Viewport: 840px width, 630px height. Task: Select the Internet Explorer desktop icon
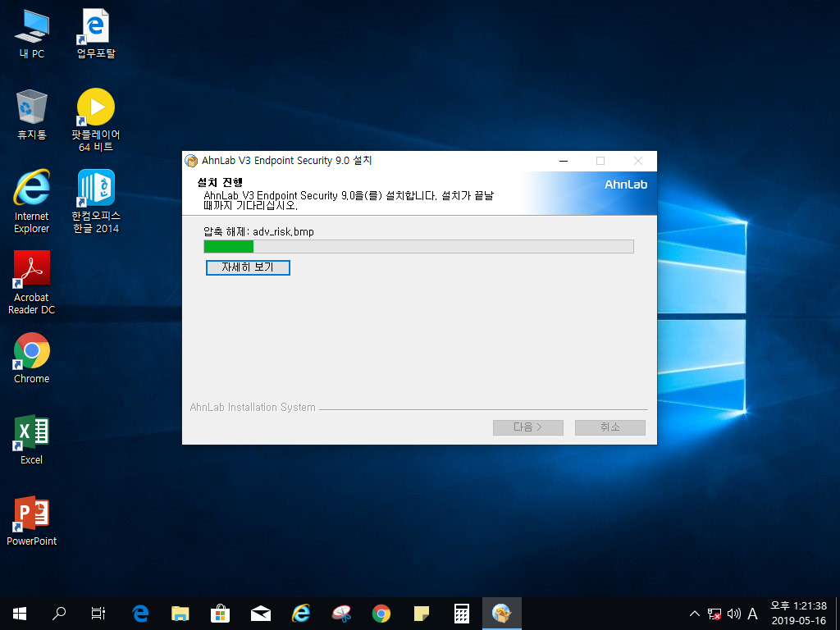(x=32, y=202)
